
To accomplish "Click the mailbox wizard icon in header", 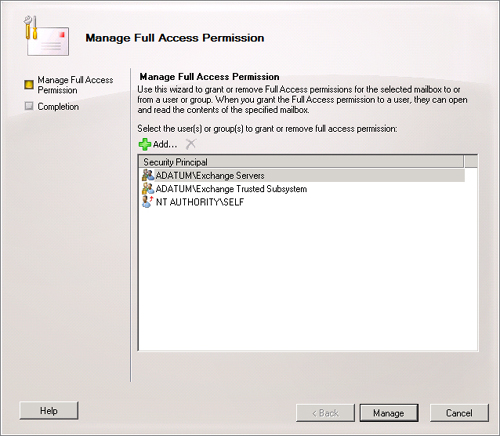I will [x=46, y=36].
